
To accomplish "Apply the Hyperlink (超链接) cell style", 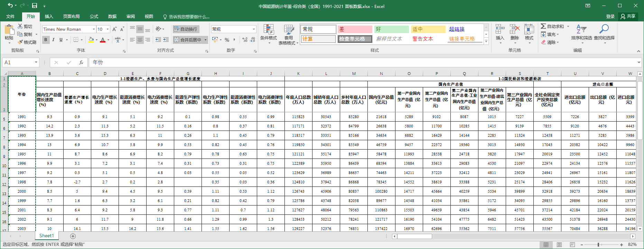I will pyautogui.click(x=457, y=29).
